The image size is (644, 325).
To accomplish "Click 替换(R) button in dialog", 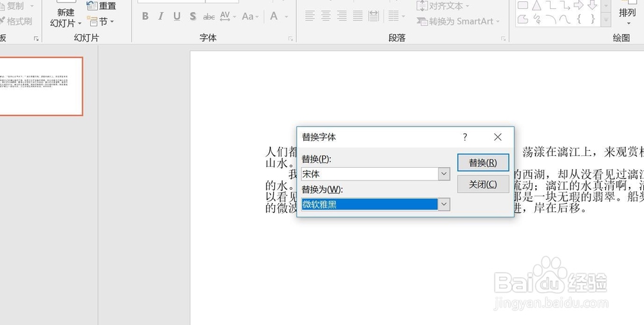I will click(x=483, y=162).
